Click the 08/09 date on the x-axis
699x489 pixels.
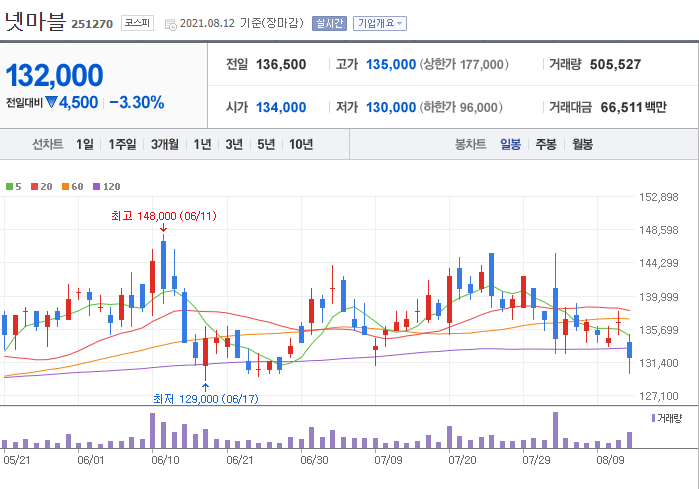(x=610, y=460)
